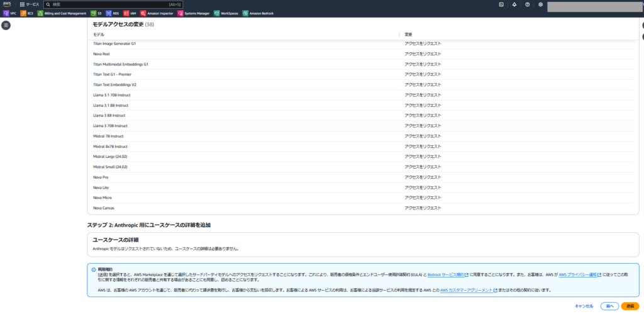Click アクセスをリクエスト in the Nova Canvas row
The image size is (644, 314).
pyautogui.click(x=423, y=208)
